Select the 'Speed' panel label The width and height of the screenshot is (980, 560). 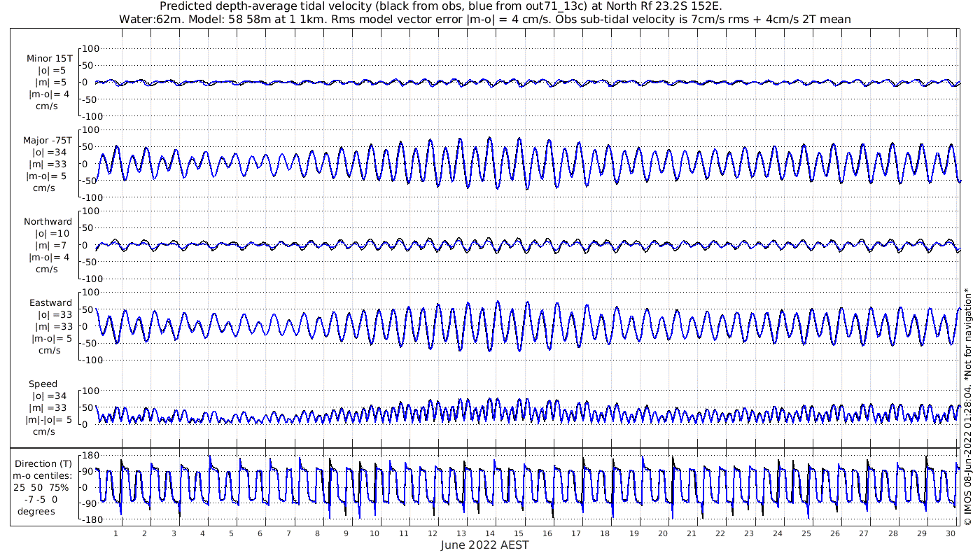[43, 384]
